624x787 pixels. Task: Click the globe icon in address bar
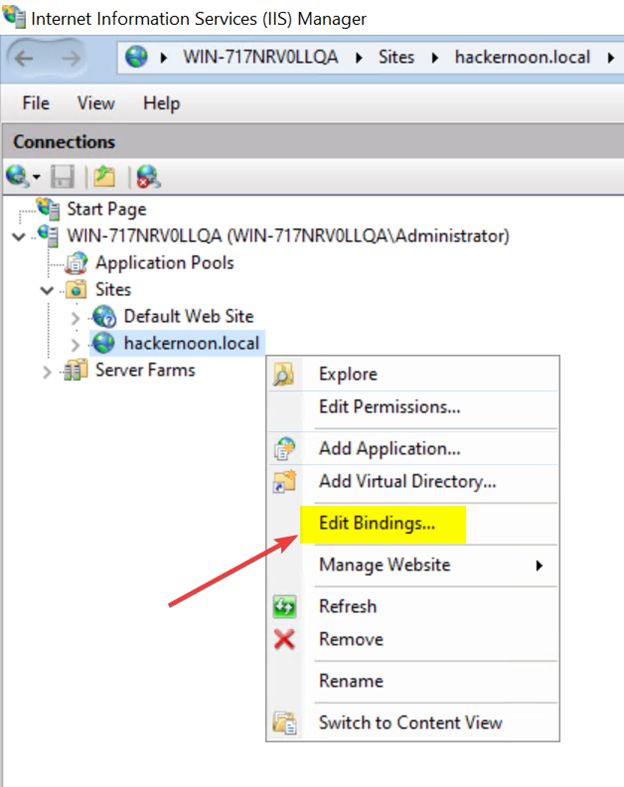[136, 57]
